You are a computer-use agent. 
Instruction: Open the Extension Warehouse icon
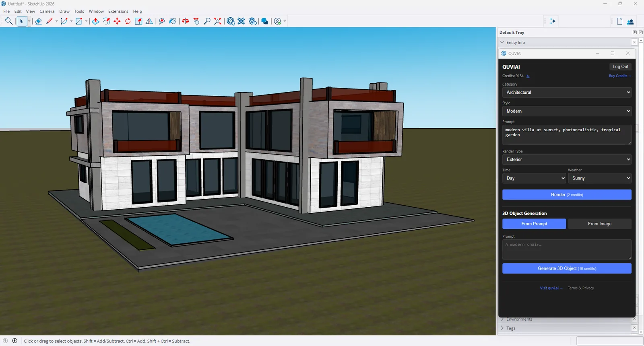coord(242,21)
